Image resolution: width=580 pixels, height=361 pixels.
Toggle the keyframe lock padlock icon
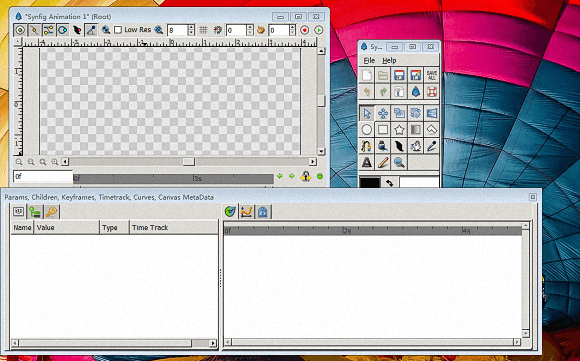click(x=306, y=176)
